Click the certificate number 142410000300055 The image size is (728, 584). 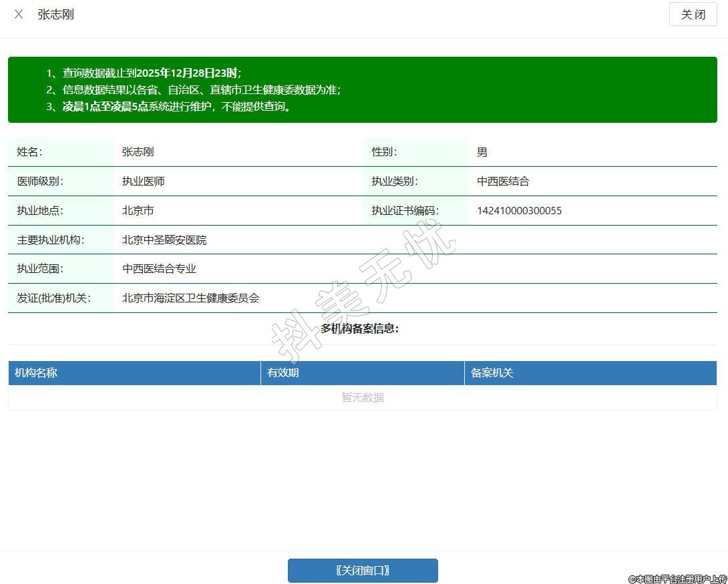[x=519, y=211]
